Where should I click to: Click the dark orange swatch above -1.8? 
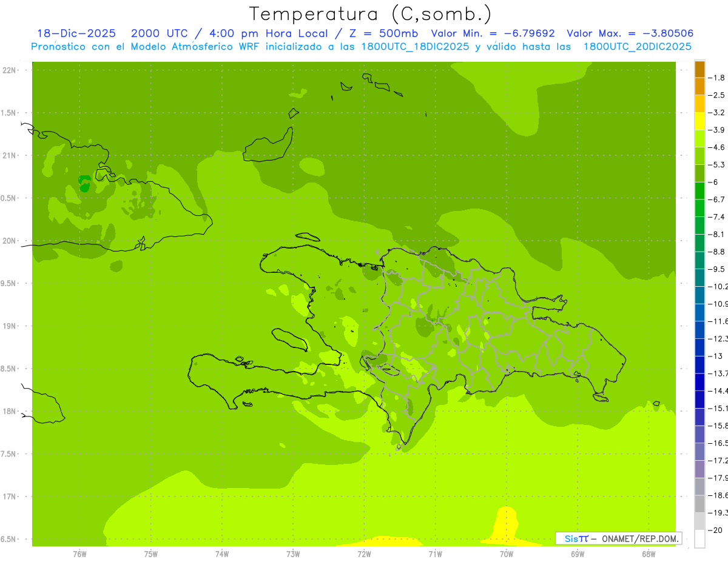699,69
